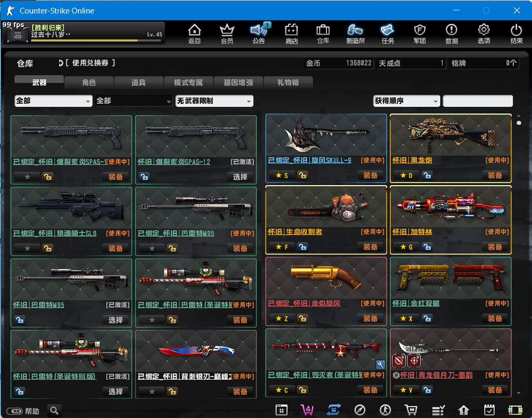Click the inventory scrollbar thumb
532x418 pixels.
519,123
